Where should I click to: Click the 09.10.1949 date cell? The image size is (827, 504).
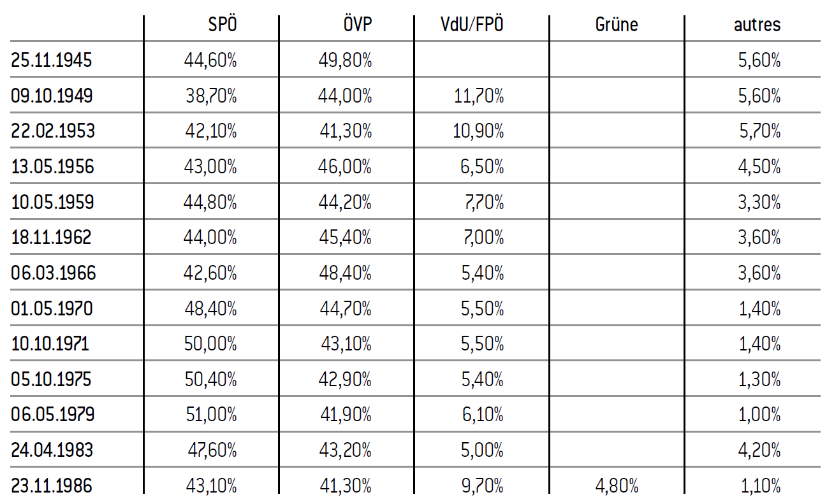52,96
